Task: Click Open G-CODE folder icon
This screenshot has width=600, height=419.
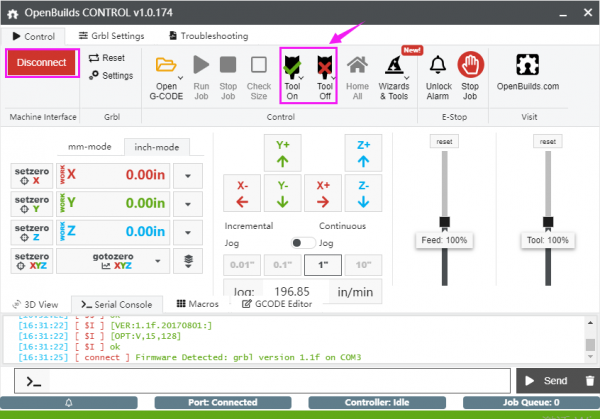Action: (x=166, y=65)
